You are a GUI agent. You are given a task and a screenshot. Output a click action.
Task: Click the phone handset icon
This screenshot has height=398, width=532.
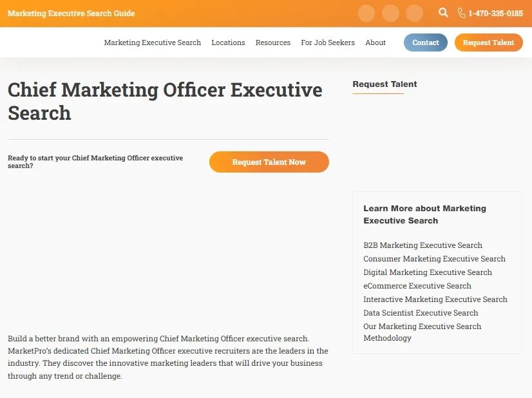click(461, 14)
